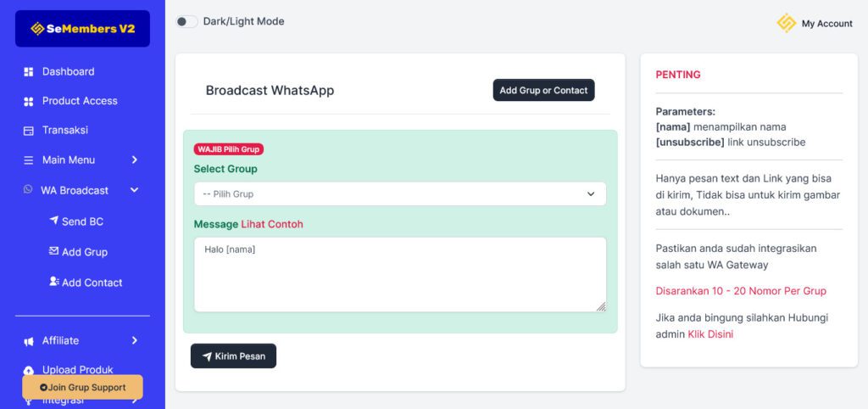Click the My Account logo icon
Image resolution: width=868 pixels, height=409 pixels.
[786, 23]
